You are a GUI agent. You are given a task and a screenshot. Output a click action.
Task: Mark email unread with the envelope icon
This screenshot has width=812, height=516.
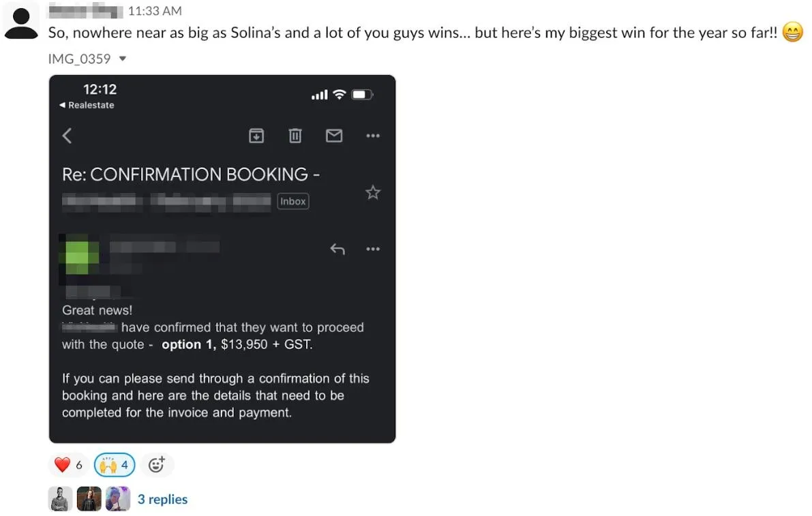point(334,136)
